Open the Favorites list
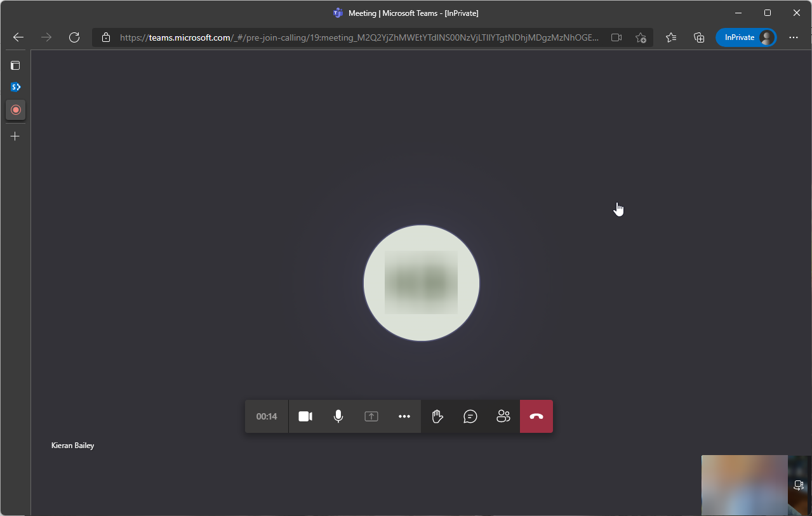Image resolution: width=812 pixels, height=516 pixels. (x=671, y=37)
